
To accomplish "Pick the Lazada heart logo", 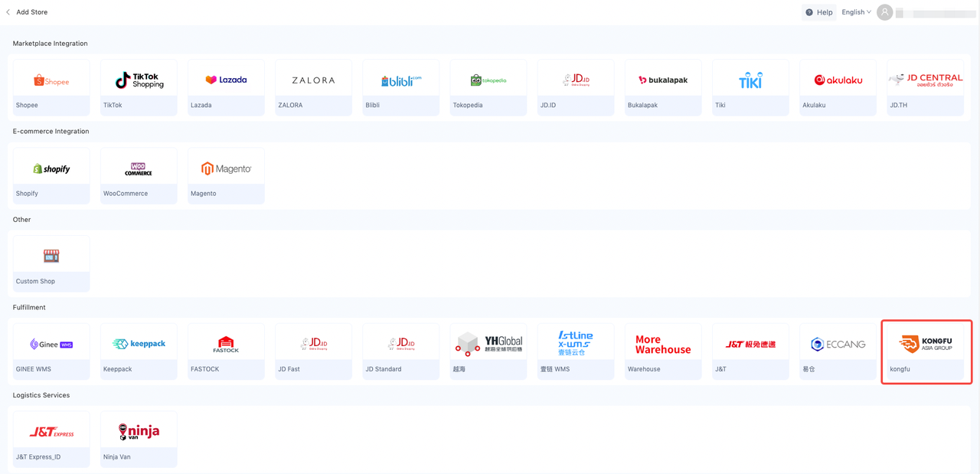I will click(226, 80).
